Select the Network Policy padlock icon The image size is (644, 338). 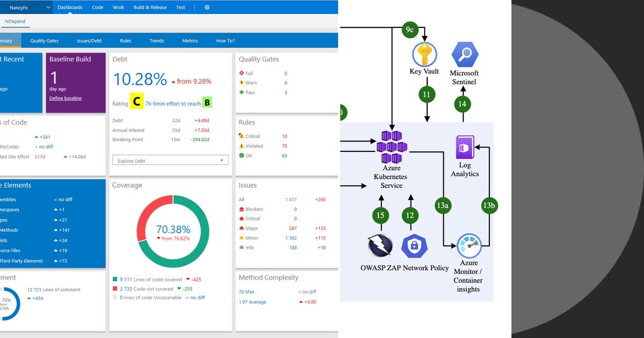415,246
